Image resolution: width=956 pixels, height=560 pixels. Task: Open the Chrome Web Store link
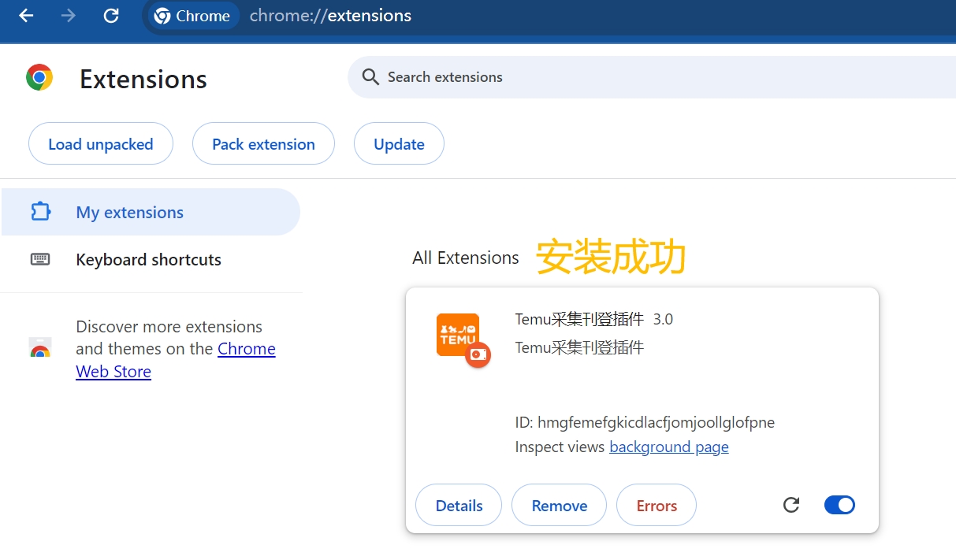click(175, 360)
